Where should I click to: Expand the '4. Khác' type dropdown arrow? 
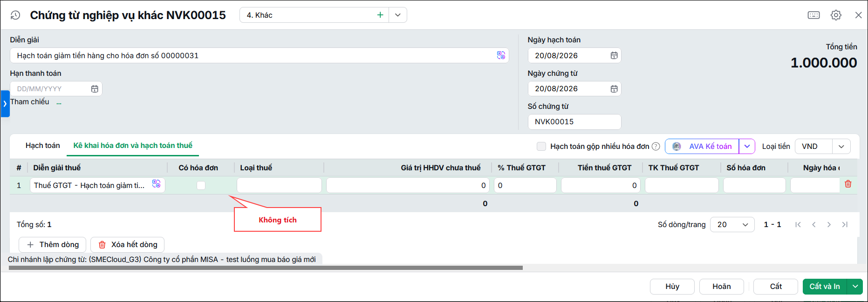click(x=398, y=15)
